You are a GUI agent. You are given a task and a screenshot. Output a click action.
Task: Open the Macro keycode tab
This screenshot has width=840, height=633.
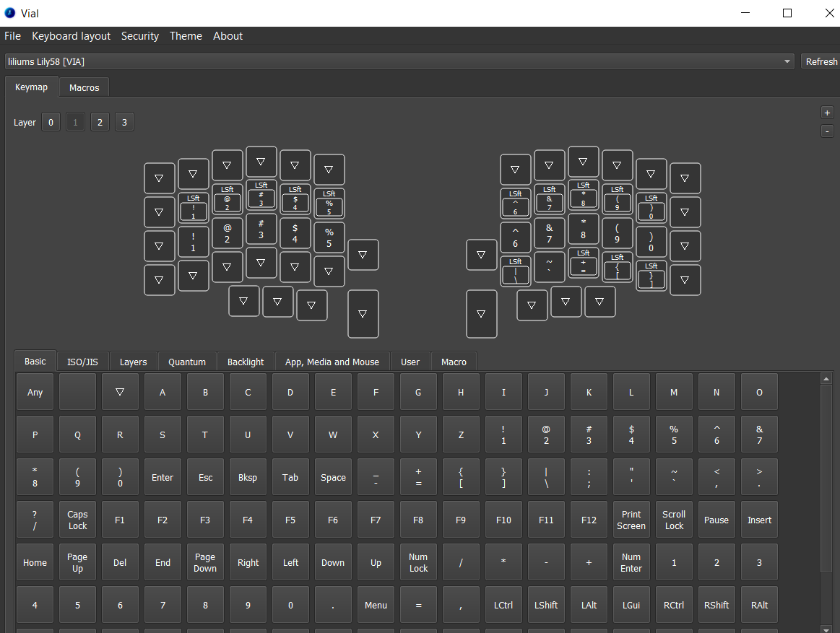(x=454, y=362)
